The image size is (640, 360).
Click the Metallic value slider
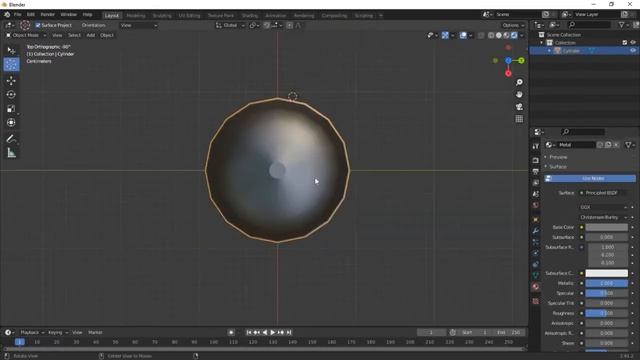coord(607,283)
